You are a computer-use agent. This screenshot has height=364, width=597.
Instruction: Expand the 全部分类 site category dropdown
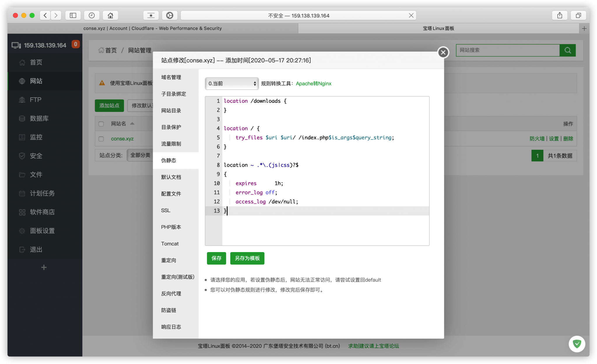[141, 155]
